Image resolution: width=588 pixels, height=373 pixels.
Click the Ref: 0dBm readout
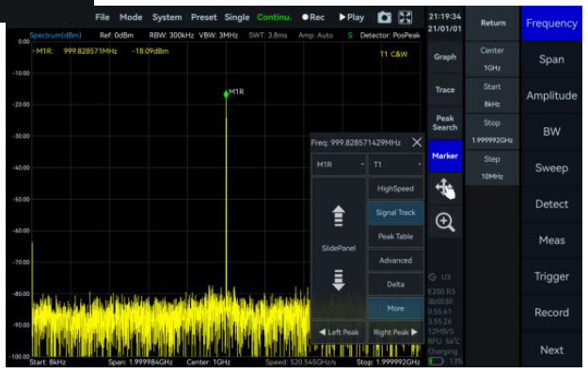click(x=117, y=35)
